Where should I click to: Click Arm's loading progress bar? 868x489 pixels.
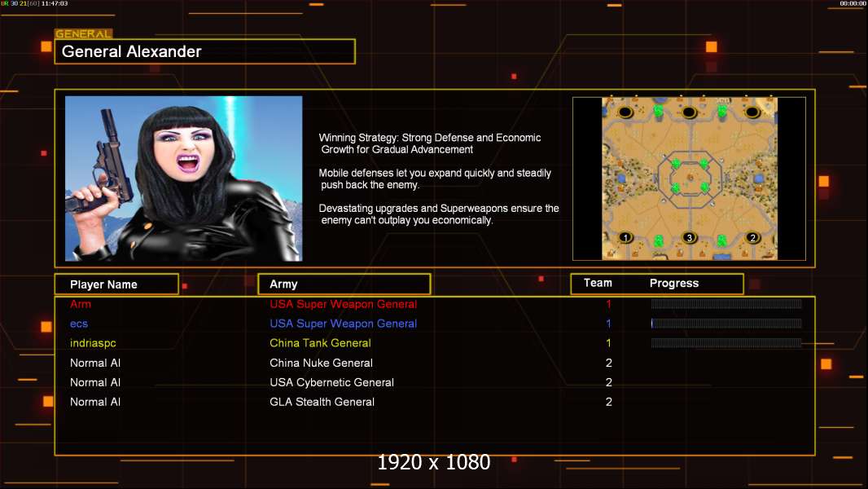[726, 303]
